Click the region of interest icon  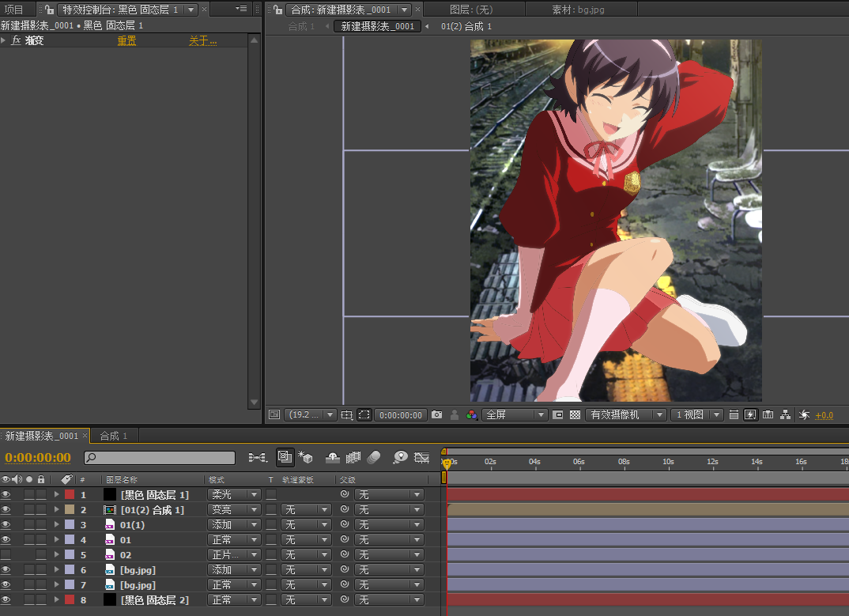coord(364,414)
